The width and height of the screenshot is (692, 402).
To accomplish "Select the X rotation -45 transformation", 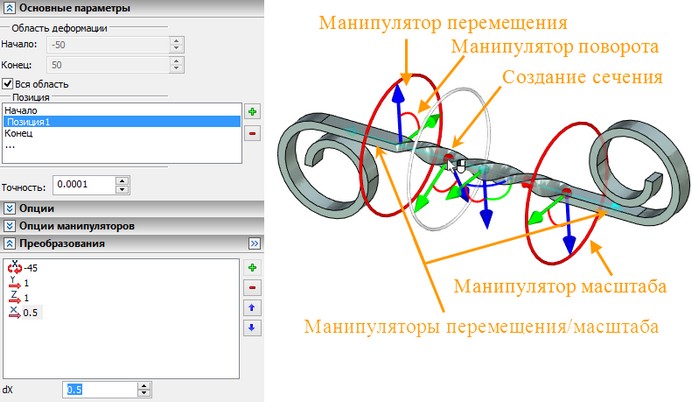I will pos(23,267).
